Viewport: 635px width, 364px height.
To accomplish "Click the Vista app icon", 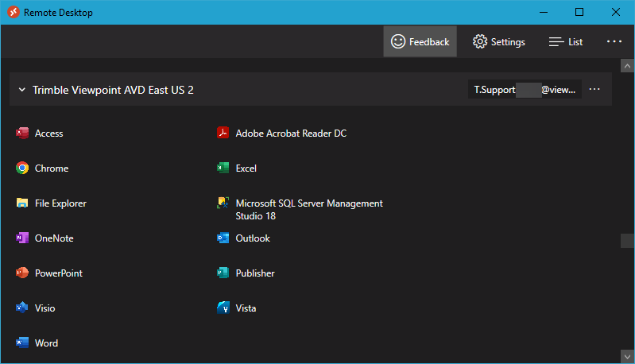I will [223, 308].
